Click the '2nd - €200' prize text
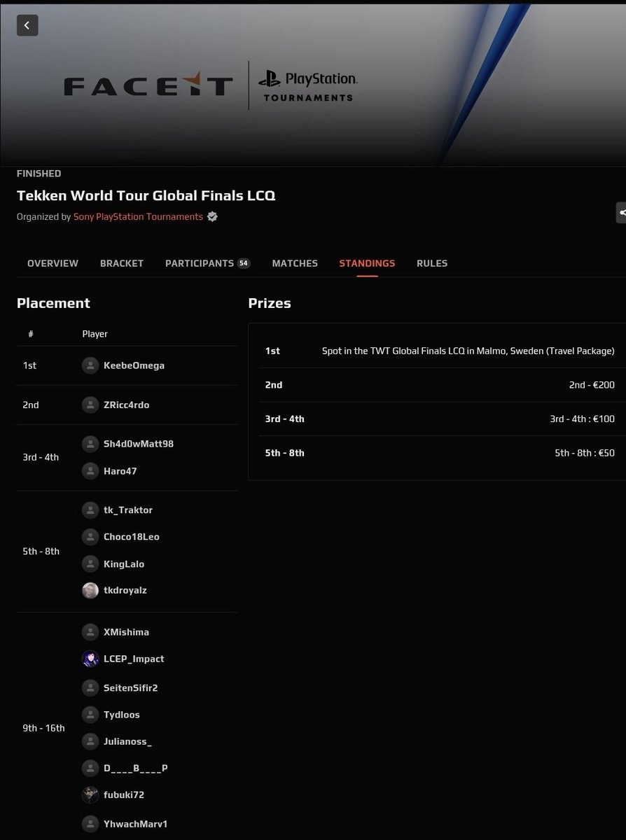 click(592, 385)
